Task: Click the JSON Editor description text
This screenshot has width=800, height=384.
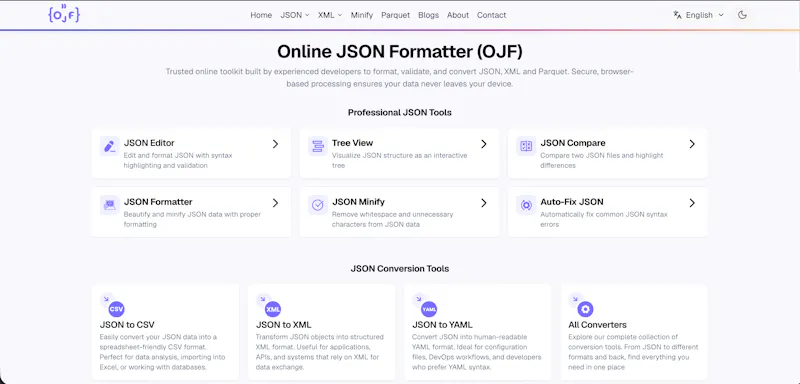Action: point(178,160)
